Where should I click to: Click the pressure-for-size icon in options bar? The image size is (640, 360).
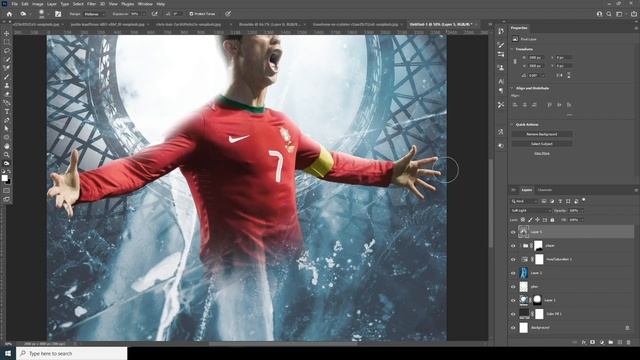click(228, 14)
